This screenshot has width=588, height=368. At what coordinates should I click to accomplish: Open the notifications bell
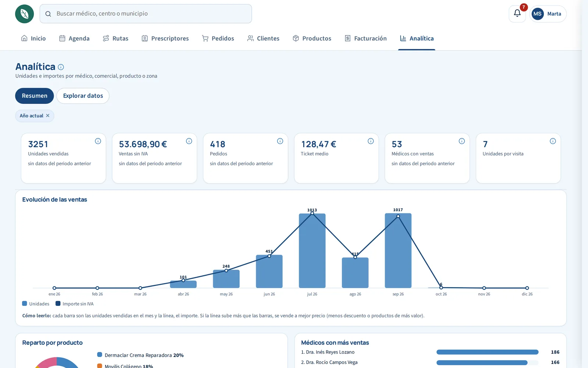[517, 14]
